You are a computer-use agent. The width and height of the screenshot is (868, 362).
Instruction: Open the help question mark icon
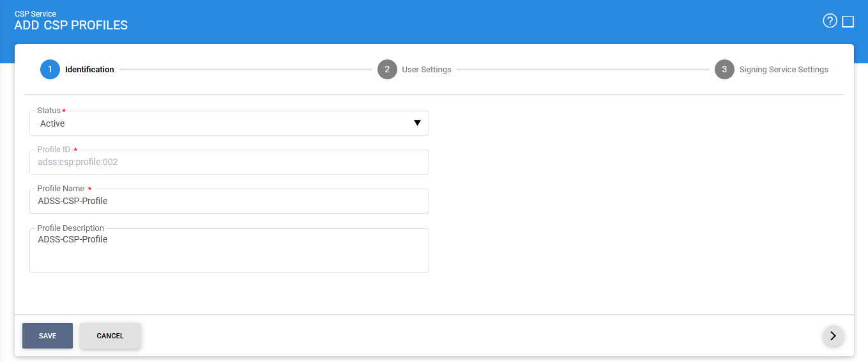pos(830,21)
